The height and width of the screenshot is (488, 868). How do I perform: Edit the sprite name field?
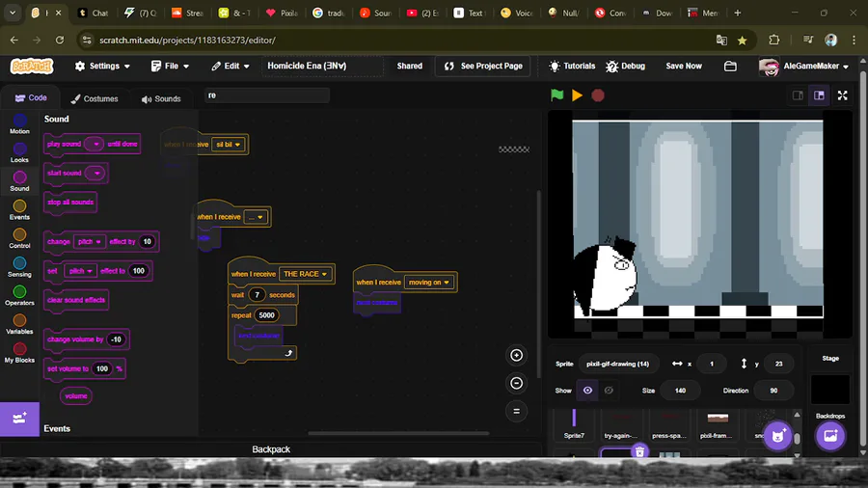coord(618,364)
